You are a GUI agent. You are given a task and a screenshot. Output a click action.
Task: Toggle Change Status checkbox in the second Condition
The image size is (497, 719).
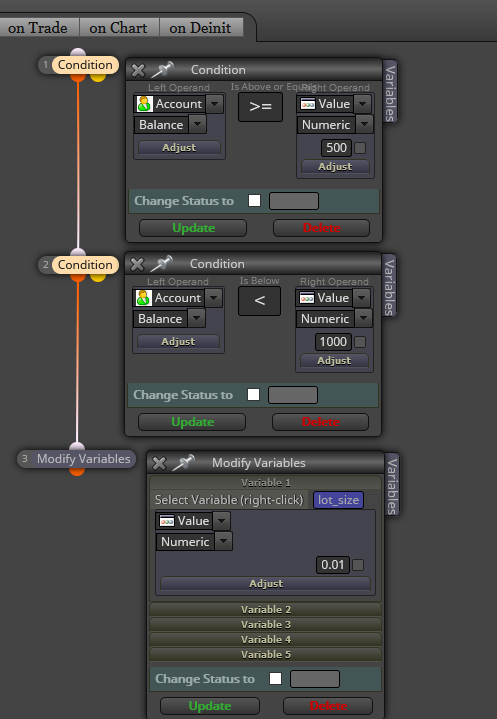point(254,395)
